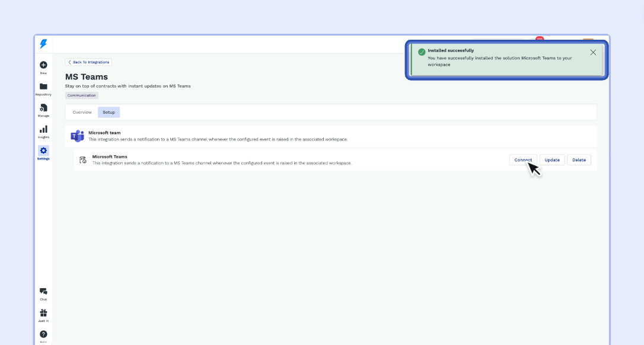
Task: Click the Microsoft Teams row workflow icon
Action: (x=83, y=160)
